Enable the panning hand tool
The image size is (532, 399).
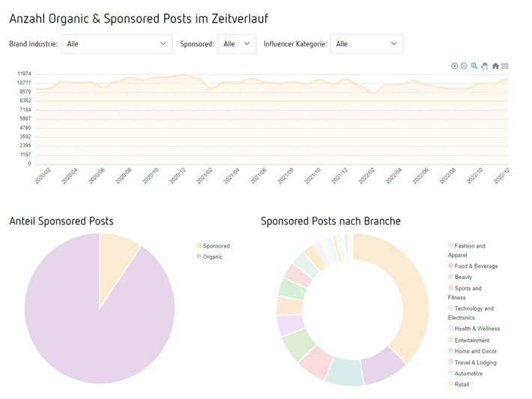click(x=485, y=66)
